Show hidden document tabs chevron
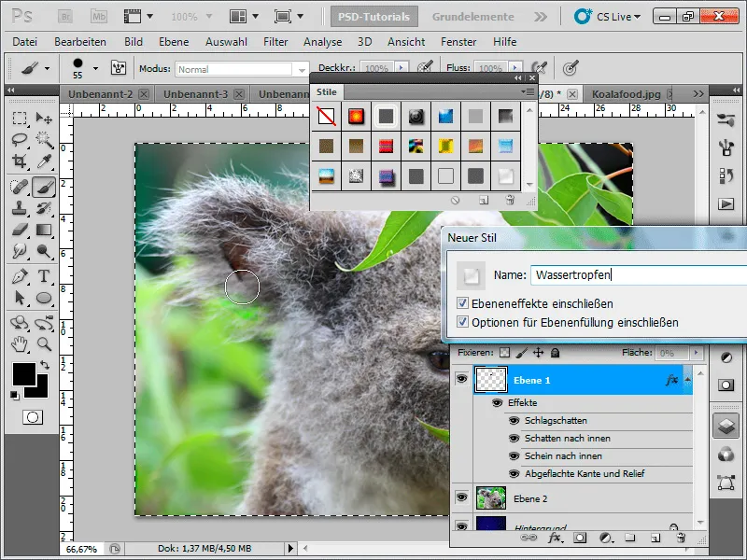This screenshot has height=560, width=747. (698, 94)
